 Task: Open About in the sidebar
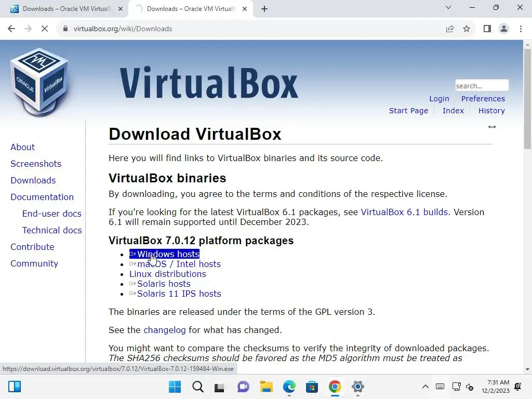click(22, 147)
